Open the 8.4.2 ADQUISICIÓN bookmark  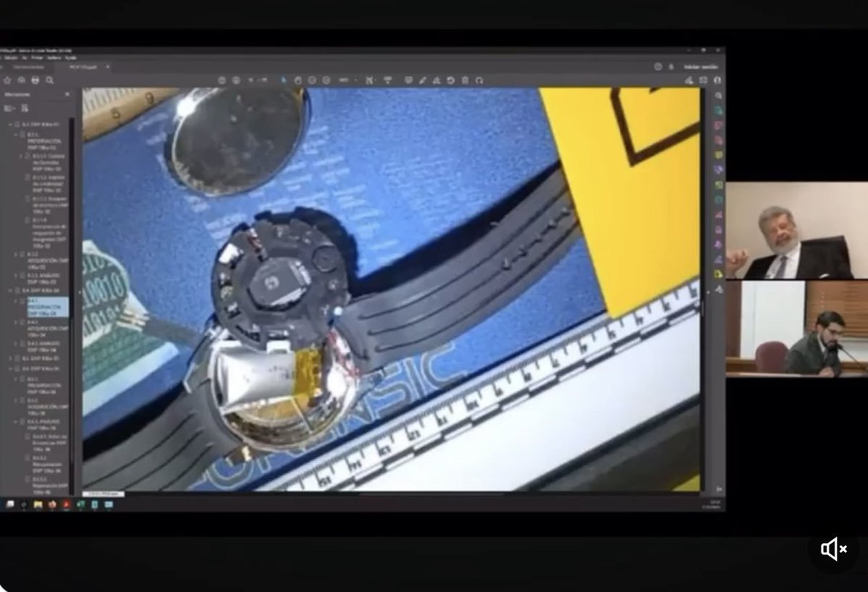coord(47,329)
